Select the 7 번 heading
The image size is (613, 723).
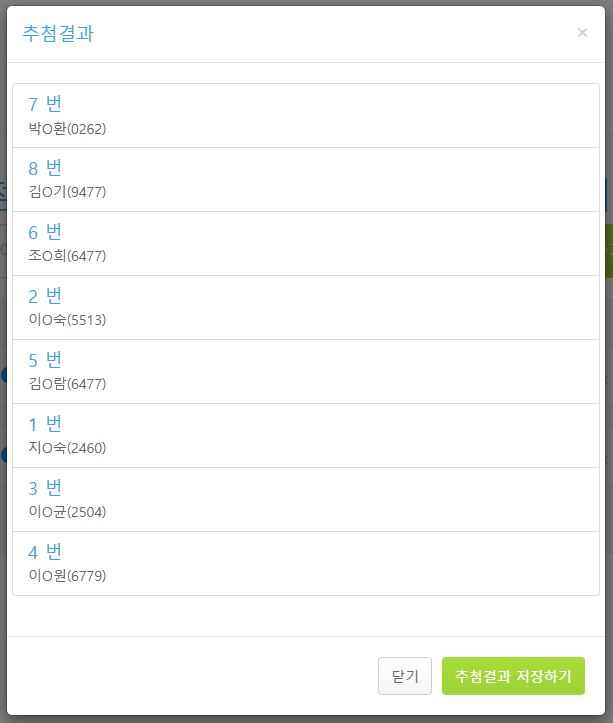click(x=45, y=104)
